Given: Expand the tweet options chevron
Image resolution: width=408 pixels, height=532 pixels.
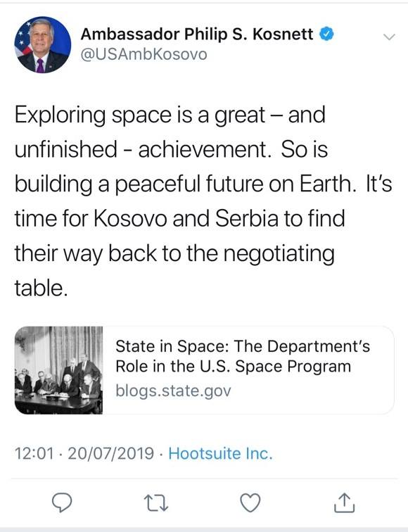Looking at the screenshot, I should (389, 37).
